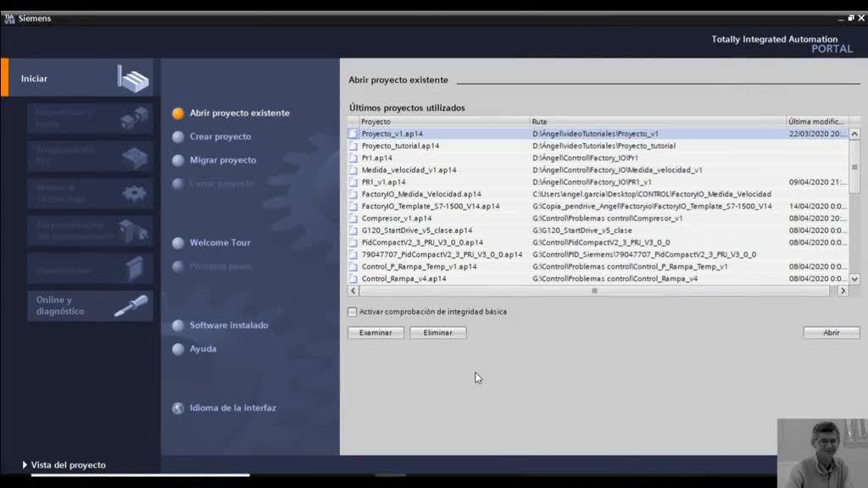This screenshot has height=488, width=868.
Task: Open the Iniciar portal tab
Action: click(81, 78)
